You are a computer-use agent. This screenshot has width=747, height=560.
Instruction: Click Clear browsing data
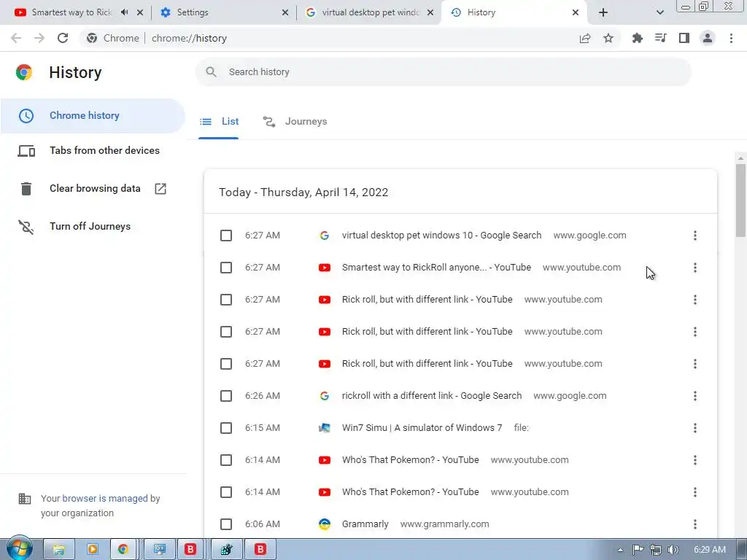click(x=95, y=189)
